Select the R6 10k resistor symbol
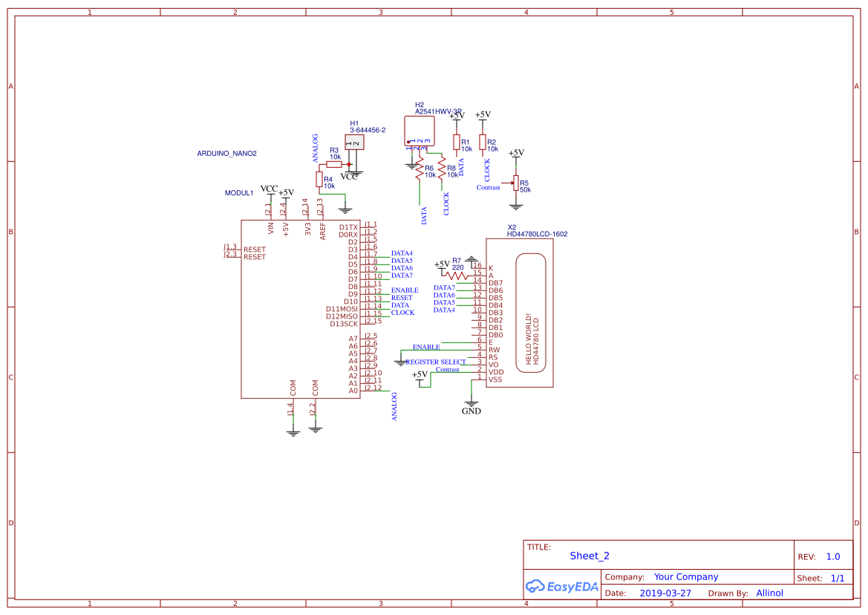 click(420, 167)
